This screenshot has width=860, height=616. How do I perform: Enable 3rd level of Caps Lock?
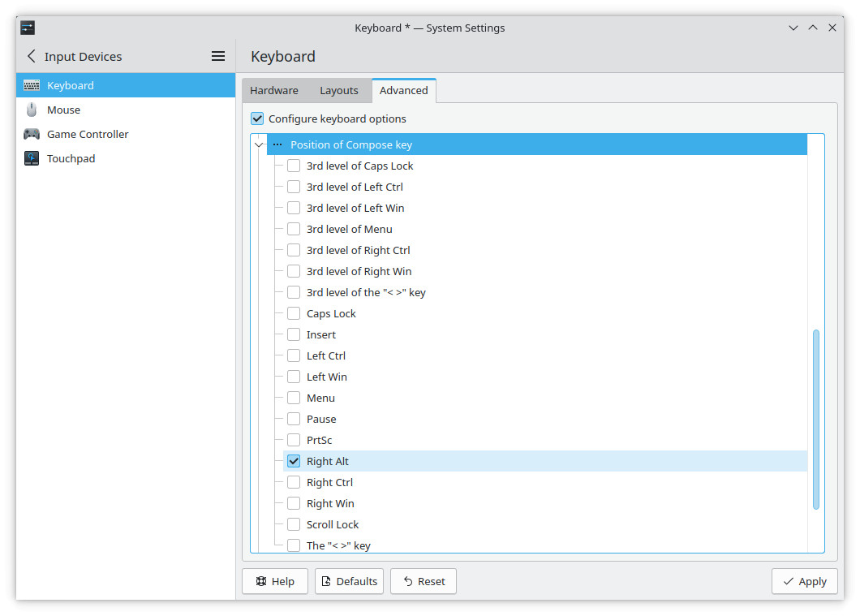[x=294, y=166]
